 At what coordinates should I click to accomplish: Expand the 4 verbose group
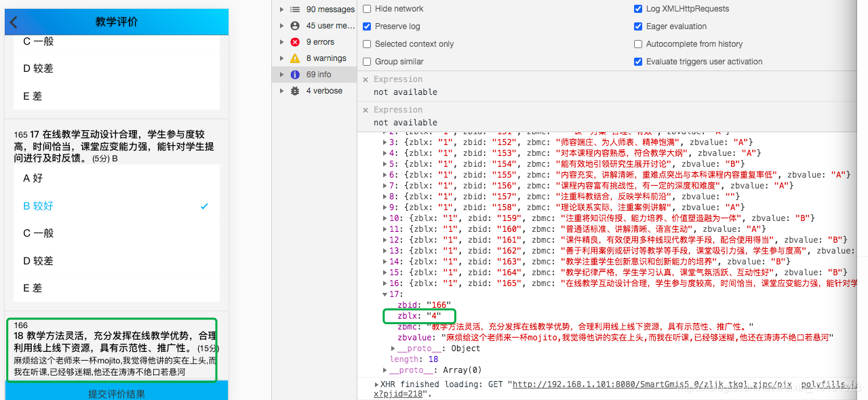(x=281, y=91)
